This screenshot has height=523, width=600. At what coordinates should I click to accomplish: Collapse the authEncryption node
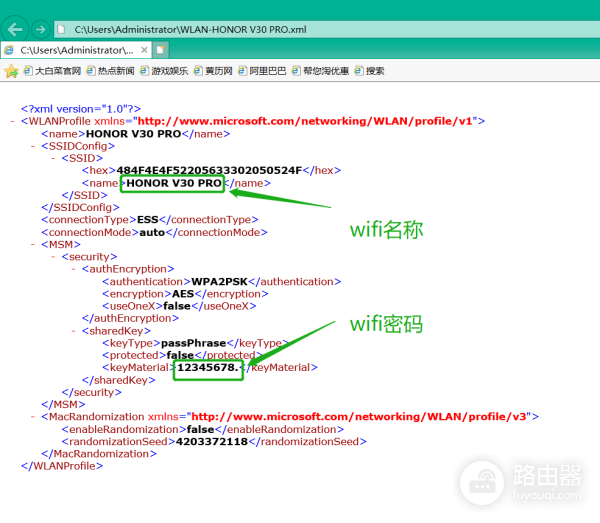coord(73,269)
